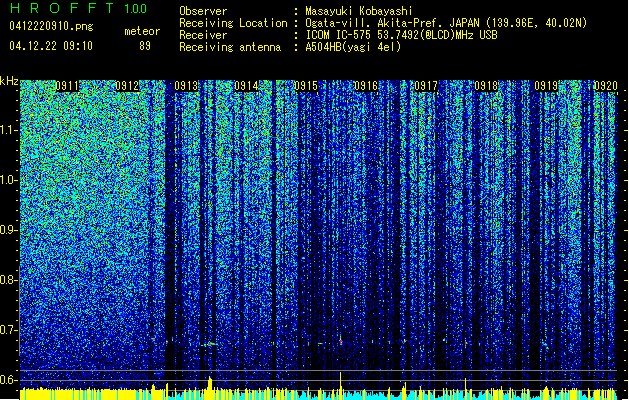The height and width of the screenshot is (400, 629).
Task: Click the Receiver label
Action: [x=203, y=35]
